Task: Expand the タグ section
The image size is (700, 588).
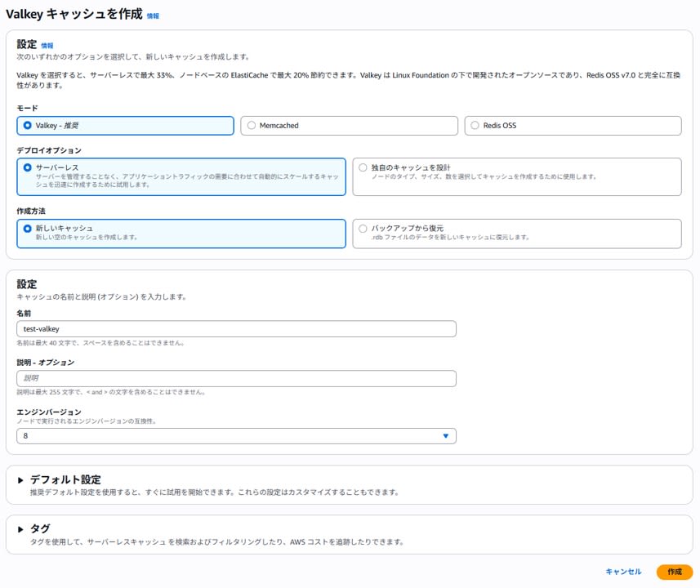Action: (x=20, y=529)
